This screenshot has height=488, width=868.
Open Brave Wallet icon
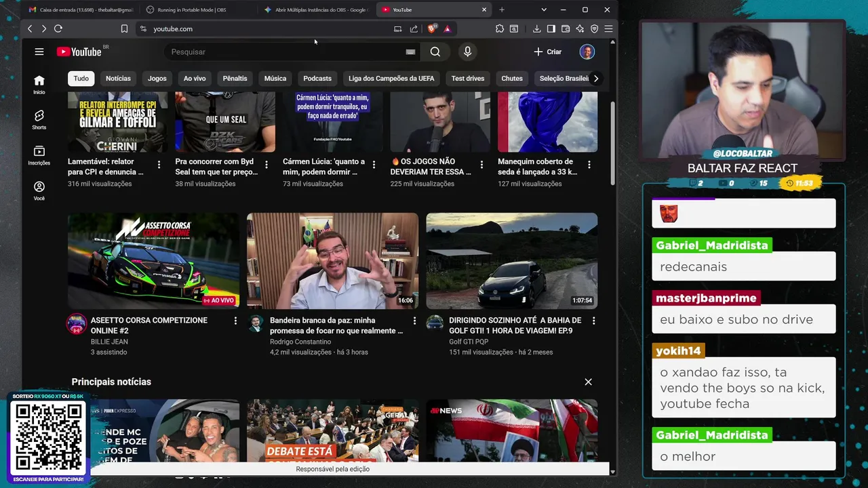(566, 28)
